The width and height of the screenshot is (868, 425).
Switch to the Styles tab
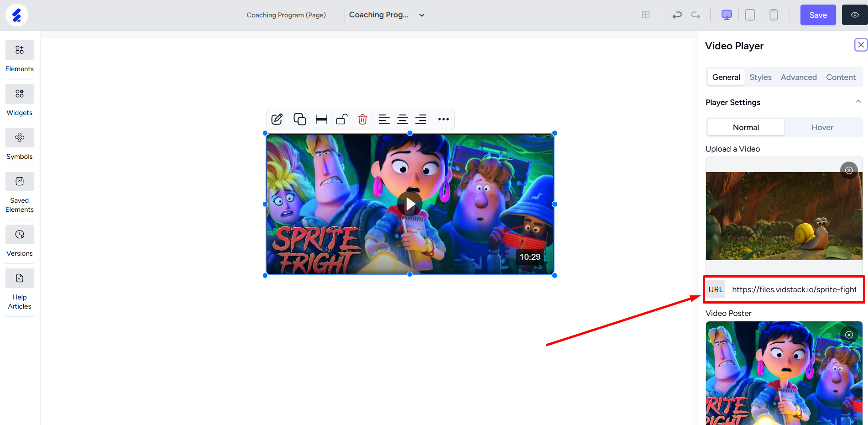(761, 77)
